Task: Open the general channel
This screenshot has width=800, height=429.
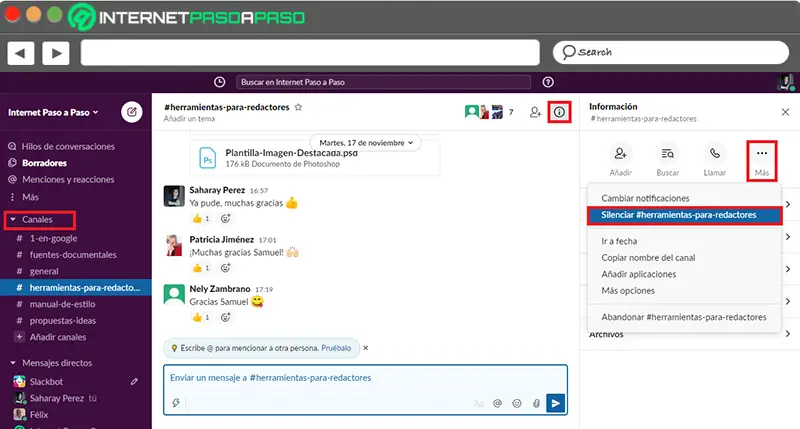Action: tap(44, 271)
